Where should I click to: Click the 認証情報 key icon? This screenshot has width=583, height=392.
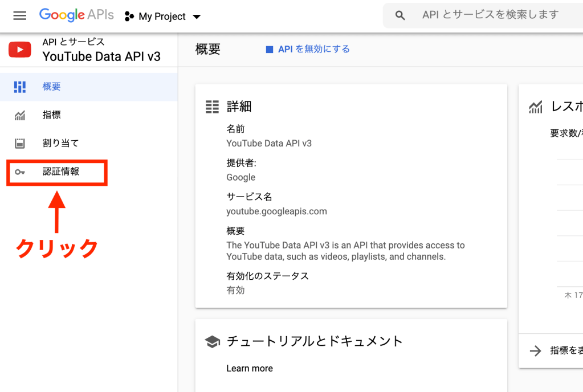pyautogui.click(x=20, y=172)
